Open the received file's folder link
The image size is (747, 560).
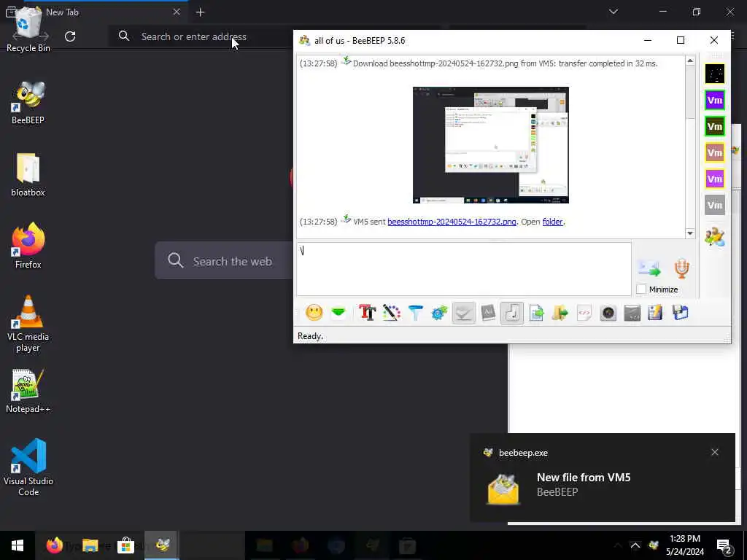coord(553,222)
